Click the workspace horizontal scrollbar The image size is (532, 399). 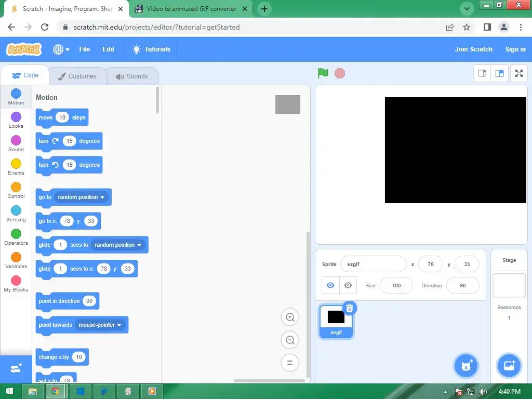pyautogui.click(x=270, y=381)
